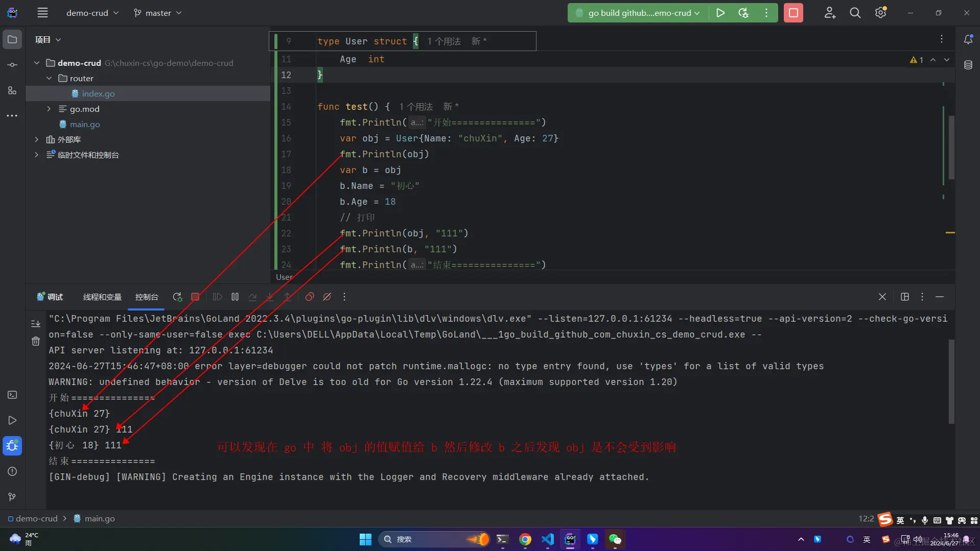Select the 调试 debug session tab

pos(50,297)
